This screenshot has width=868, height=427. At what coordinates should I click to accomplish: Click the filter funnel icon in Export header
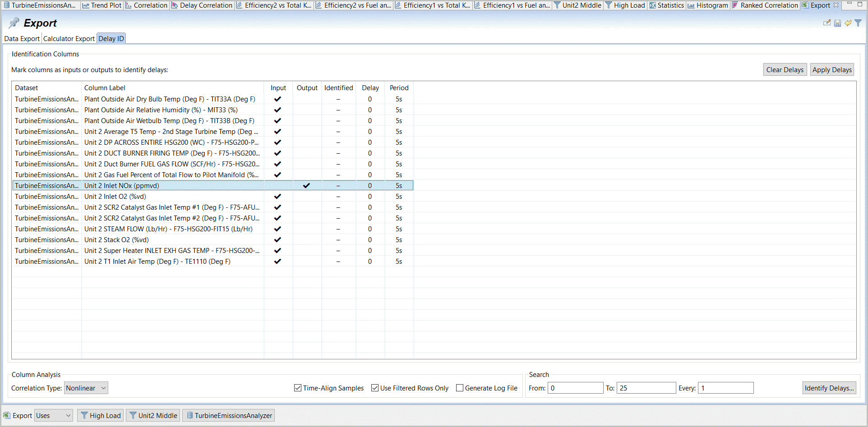(858, 23)
